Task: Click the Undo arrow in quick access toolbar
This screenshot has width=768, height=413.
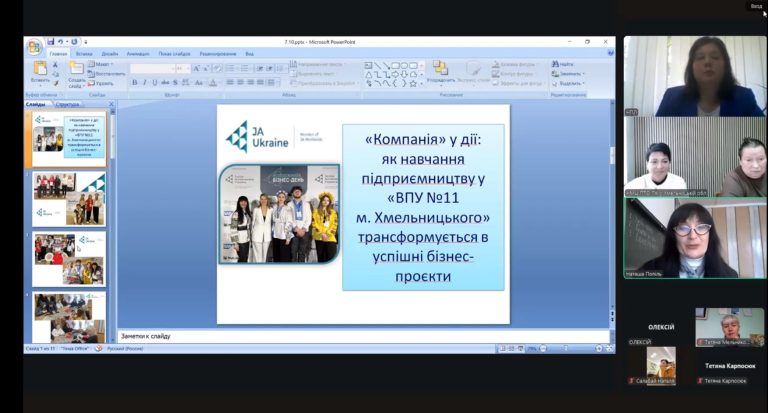Action: (x=60, y=42)
